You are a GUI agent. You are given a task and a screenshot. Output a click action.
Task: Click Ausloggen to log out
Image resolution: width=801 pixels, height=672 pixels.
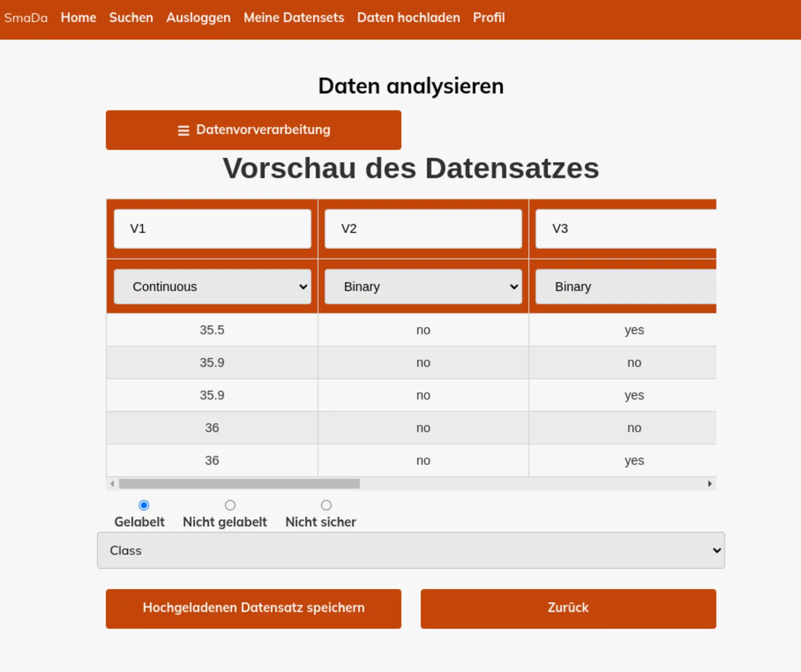(198, 18)
